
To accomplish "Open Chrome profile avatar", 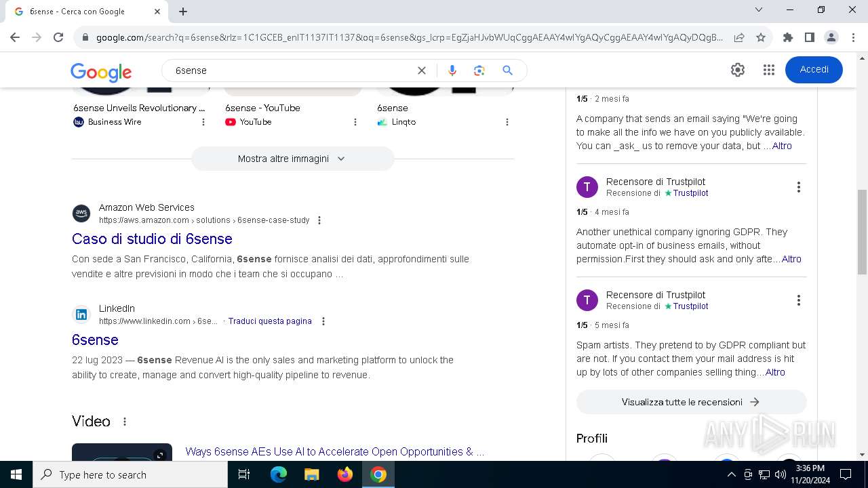I will tap(831, 37).
